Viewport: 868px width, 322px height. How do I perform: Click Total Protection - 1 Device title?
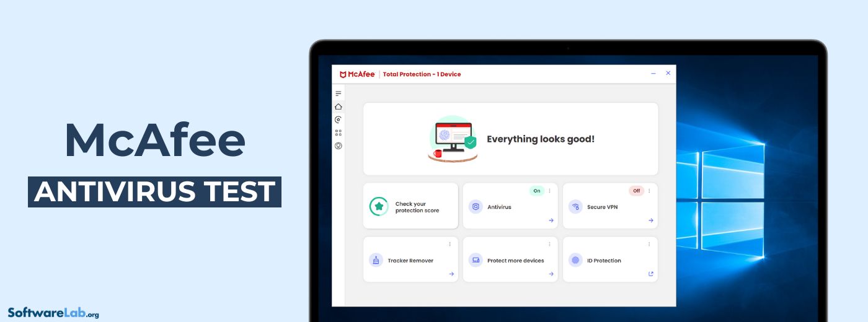click(422, 74)
